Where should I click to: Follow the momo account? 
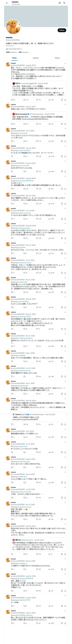(62, 30)
